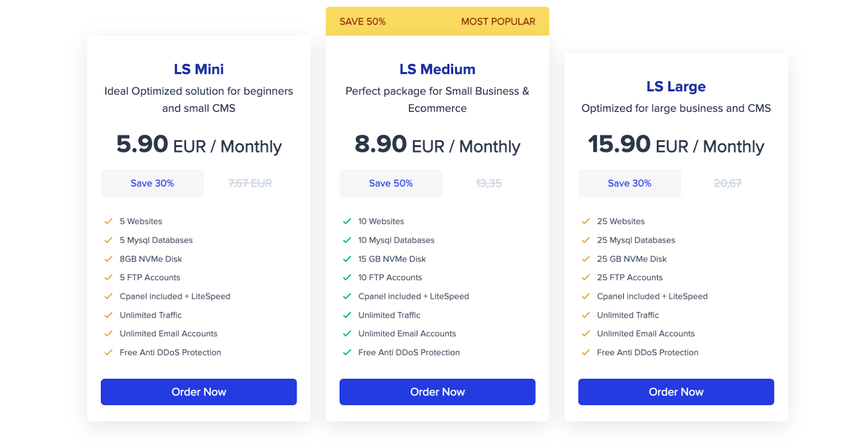Screen dimensions: 868x444
Task: Click the LS Mini plan title
Action: [x=199, y=69]
